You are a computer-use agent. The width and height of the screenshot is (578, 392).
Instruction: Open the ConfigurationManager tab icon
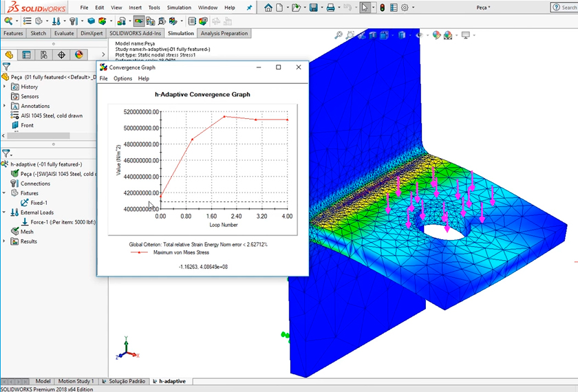[x=44, y=55]
